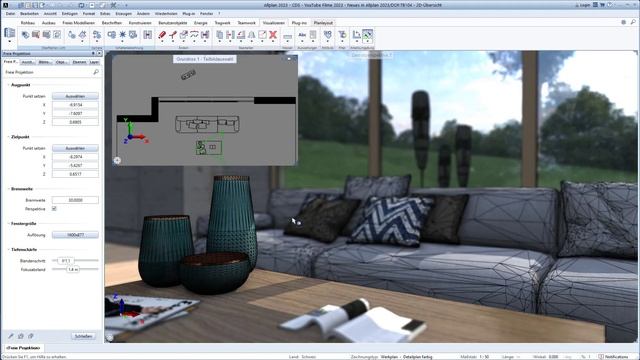The image size is (640, 360).
Task: Click Auswählen button under Zielpunkt
Action: 75,148
